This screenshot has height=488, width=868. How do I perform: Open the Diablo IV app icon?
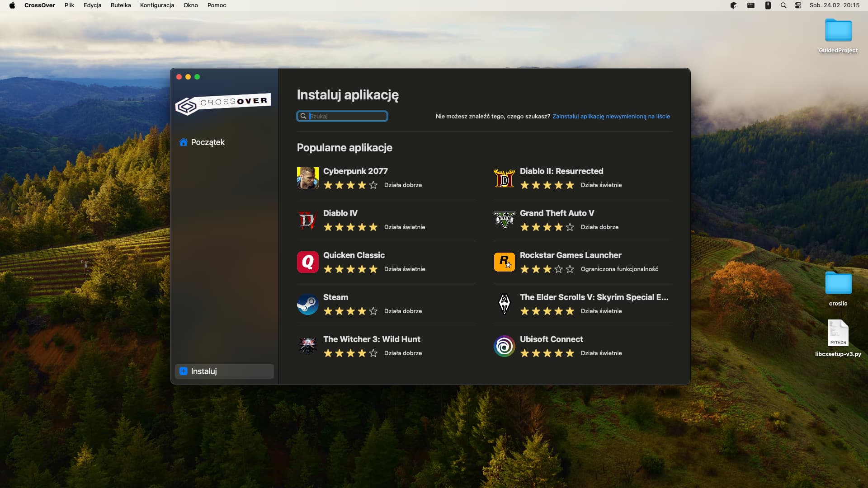pyautogui.click(x=307, y=220)
